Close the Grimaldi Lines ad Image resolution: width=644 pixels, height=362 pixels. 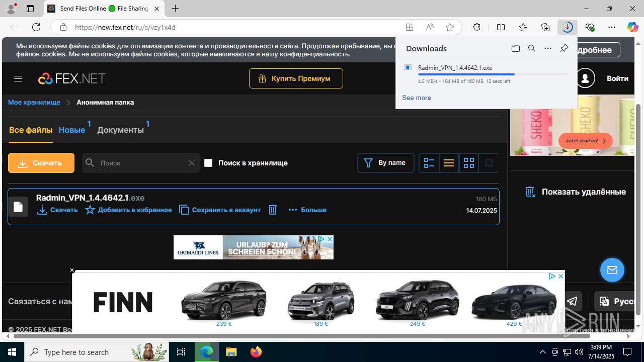point(330,239)
